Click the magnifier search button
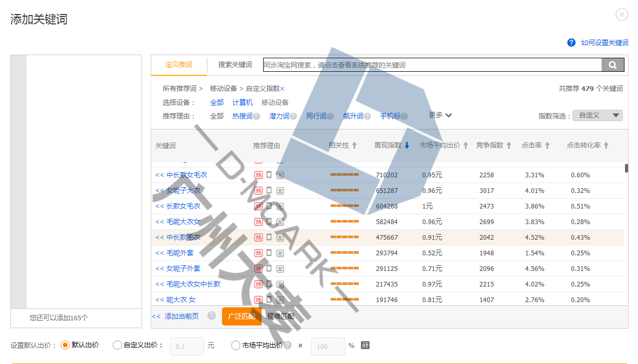Screen dimensions: 638x364 (613, 65)
